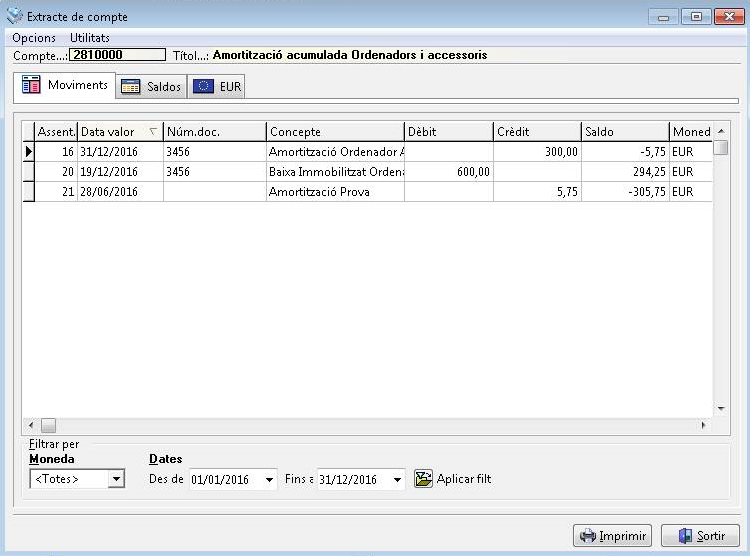Click the Compte field 2810000
750x556 pixels.
118,55
